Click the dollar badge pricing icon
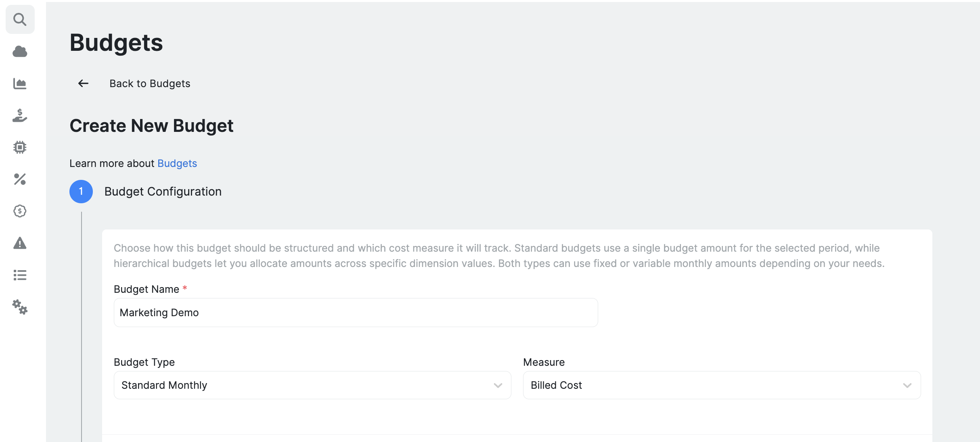Image resolution: width=980 pixels, height=442 pixels. coord(20,211)
